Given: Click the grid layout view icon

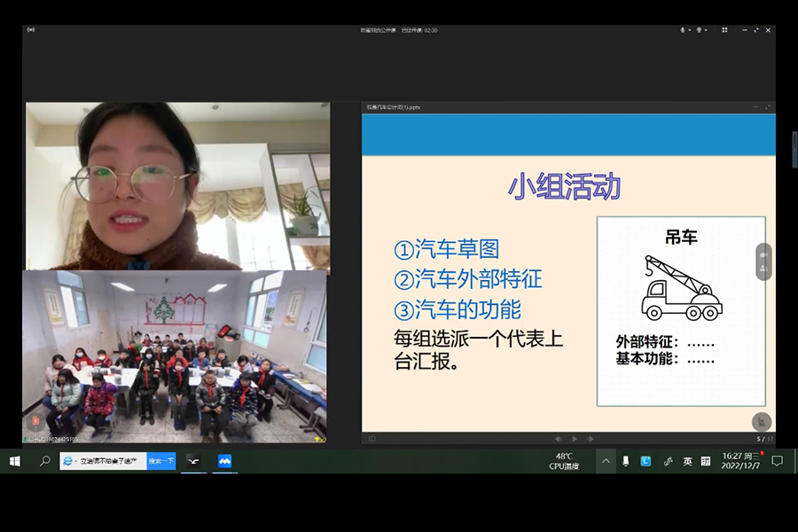Looking at the screenshot, I should tap(724, 30).
